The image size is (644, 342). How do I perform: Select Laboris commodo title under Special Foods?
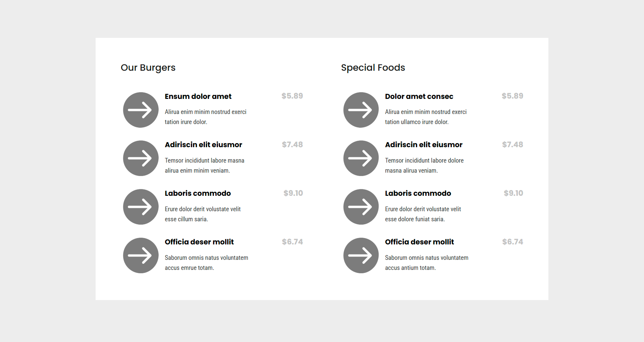(x=418, y=193)
